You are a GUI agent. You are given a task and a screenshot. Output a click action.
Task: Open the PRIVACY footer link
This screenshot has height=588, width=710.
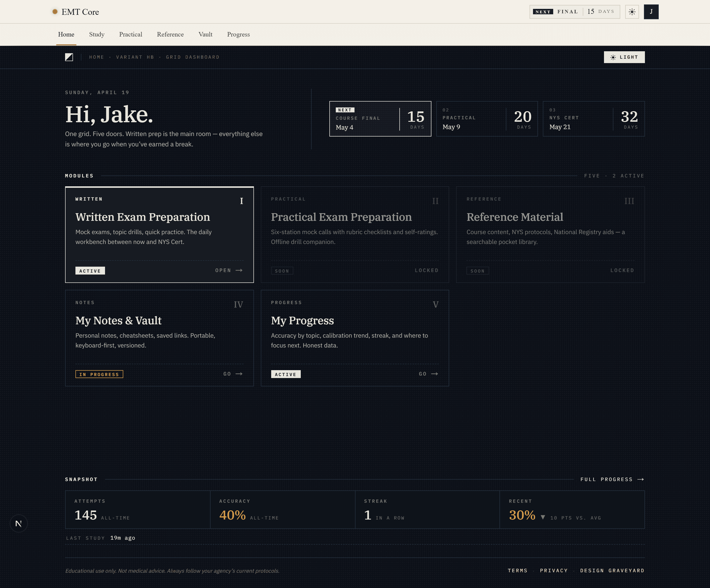point(554,571)
